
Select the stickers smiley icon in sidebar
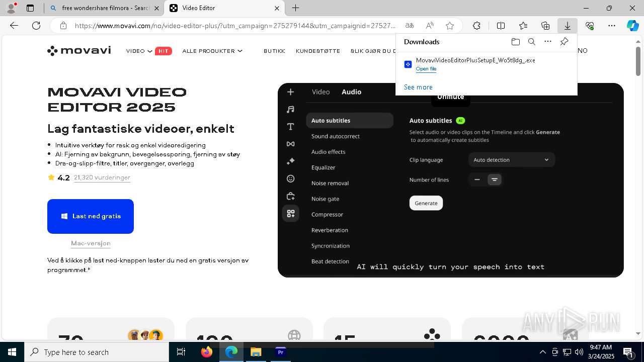tap(290, 178)
